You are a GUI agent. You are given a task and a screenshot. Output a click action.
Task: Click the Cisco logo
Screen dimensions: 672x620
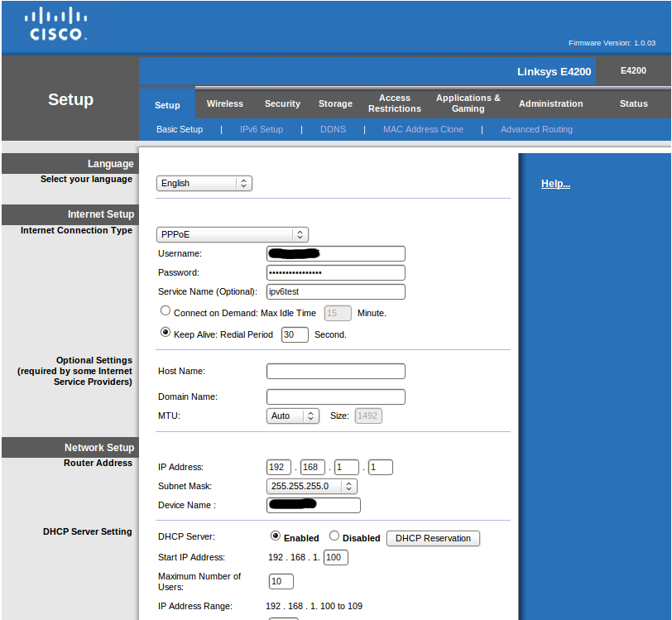point(55,25)
